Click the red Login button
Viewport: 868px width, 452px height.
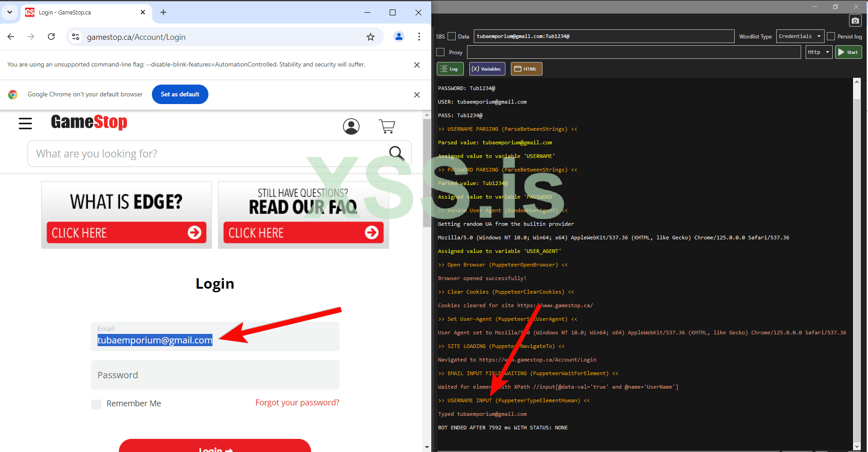click(215, 445)
